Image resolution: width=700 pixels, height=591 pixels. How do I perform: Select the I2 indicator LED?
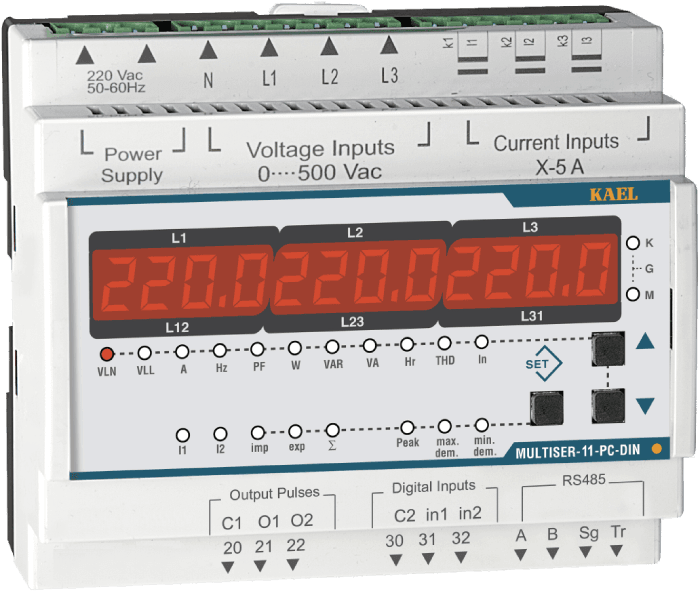click(x=220, y=433)
